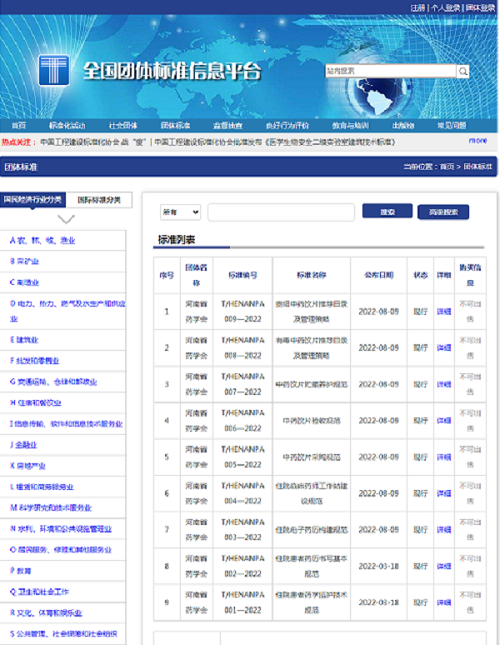
Task: Switch to the 国际标准分类 tab
Action: point(99,200)
